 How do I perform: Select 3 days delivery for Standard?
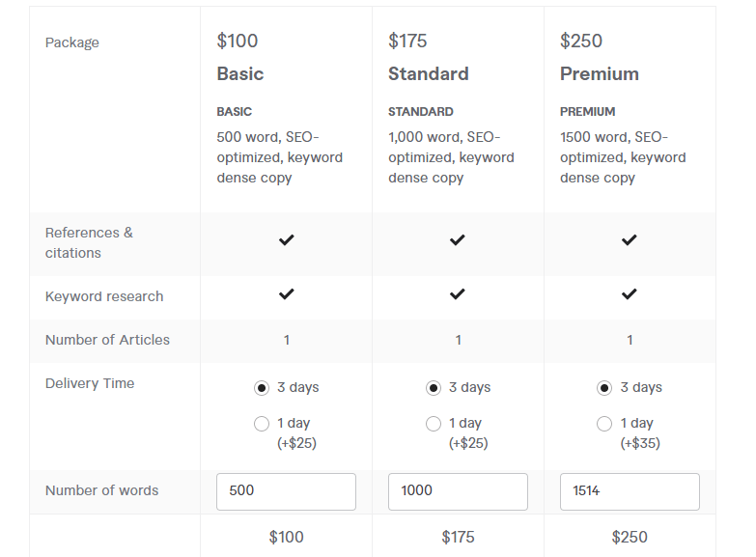[434, 388]
